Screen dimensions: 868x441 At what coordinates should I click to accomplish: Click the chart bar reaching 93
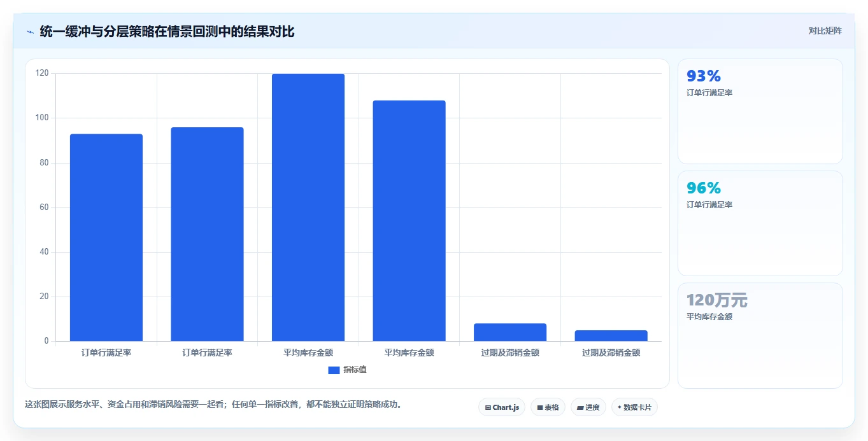(x=106, y=237)
